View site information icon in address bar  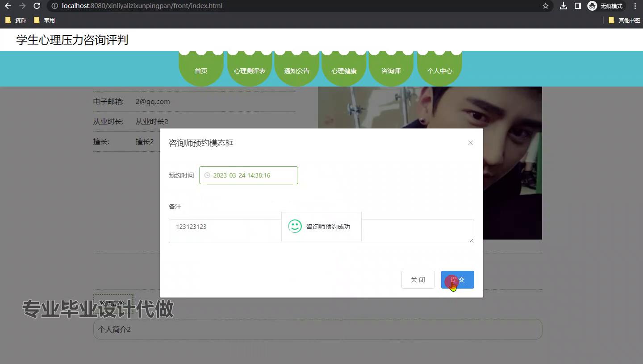click(x=54, y=6)
